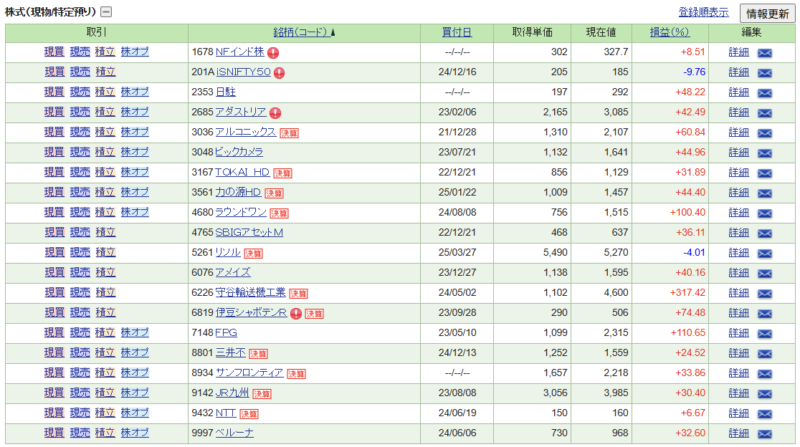This screenshot has height=447, width=800.
Task: Open 詳細 for FPG row
Action: [738, 333]
